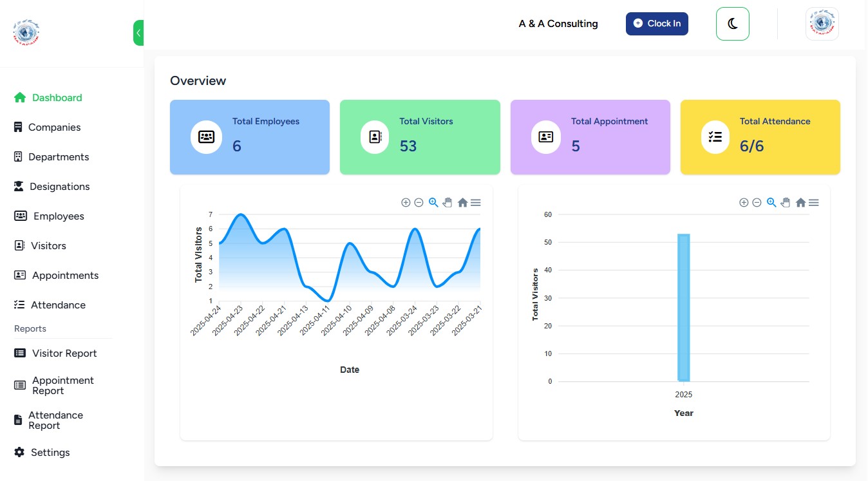Image resolution: width=868 pixels, height=481 pixels.
Task: Open the Visitor Report page
Action: tap(64, 354)
